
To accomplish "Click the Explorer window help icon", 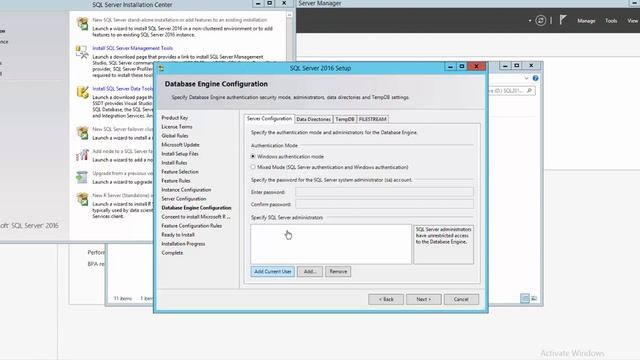I will [x=536, y=78].
